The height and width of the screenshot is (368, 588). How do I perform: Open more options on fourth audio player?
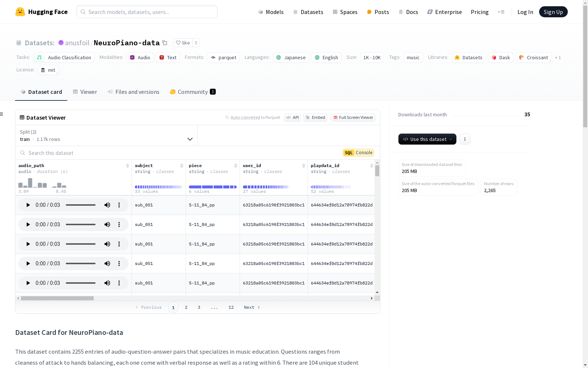119,263
